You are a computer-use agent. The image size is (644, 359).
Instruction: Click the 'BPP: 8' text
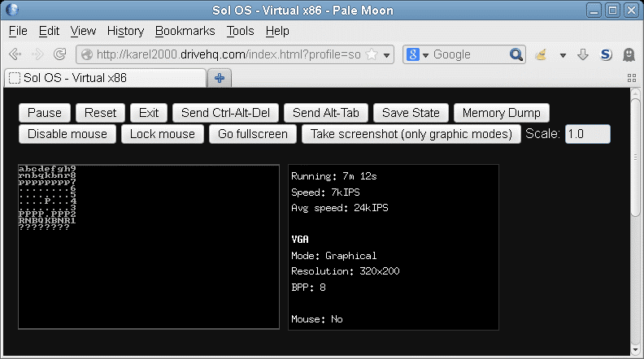pyautogui.click(x=308, y=288)
